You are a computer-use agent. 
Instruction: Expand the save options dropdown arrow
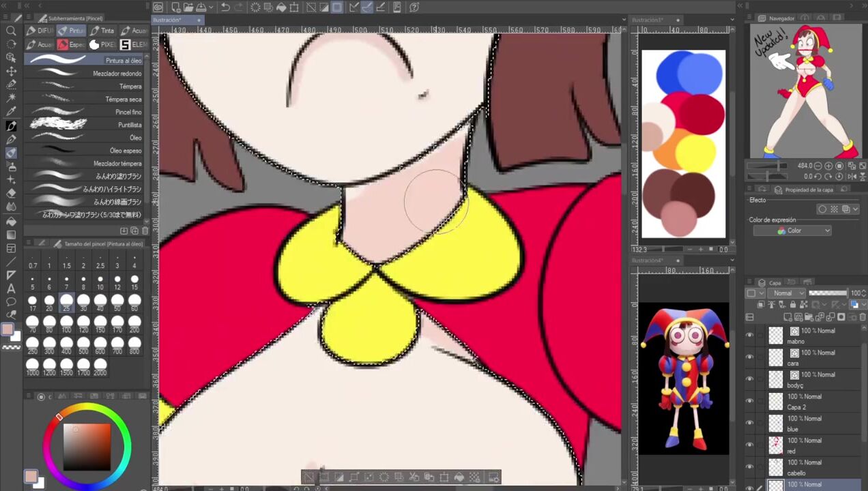[212, 8]
